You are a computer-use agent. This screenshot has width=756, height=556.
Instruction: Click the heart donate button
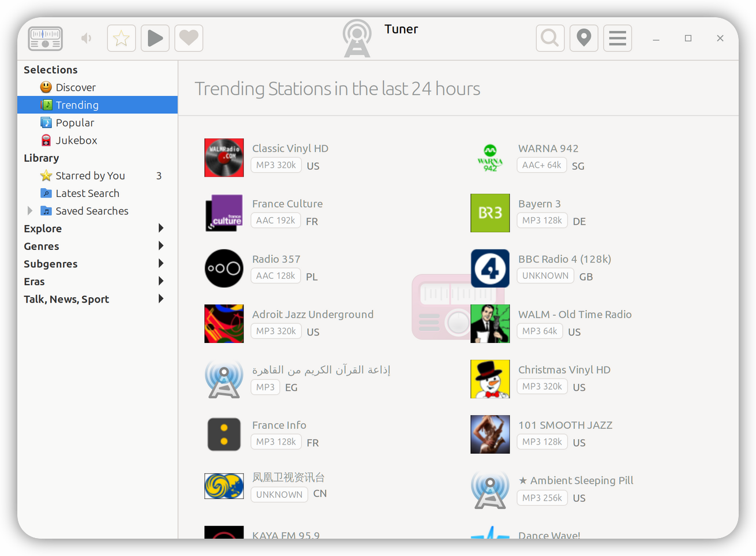[x=189, y=38]
